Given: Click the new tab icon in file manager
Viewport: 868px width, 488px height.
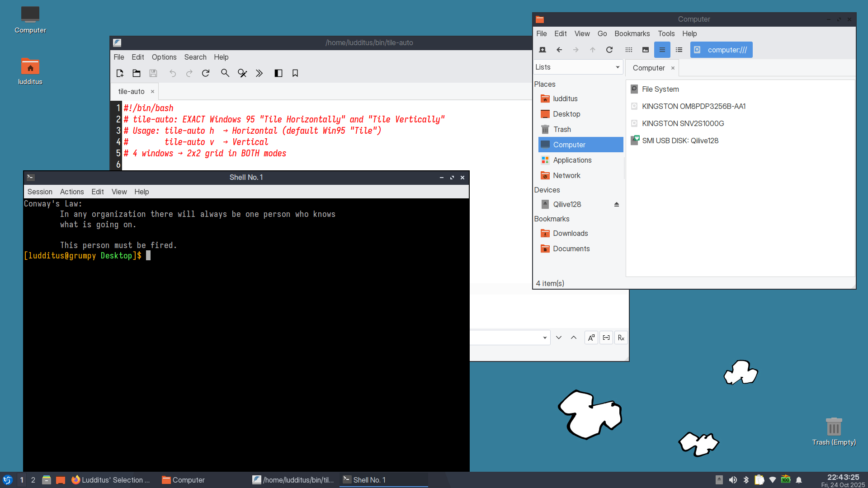Looking at the screenshot, I should (x=542, y=50).
